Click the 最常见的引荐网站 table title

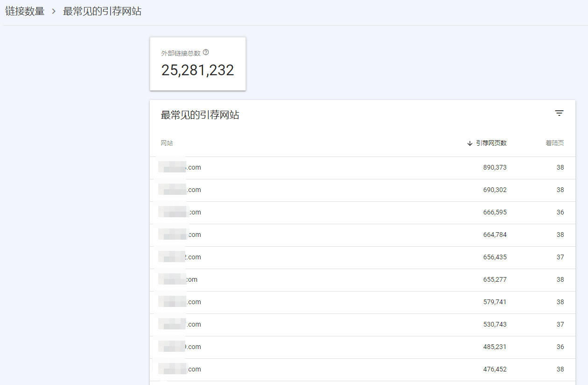[x=200, y=115]
